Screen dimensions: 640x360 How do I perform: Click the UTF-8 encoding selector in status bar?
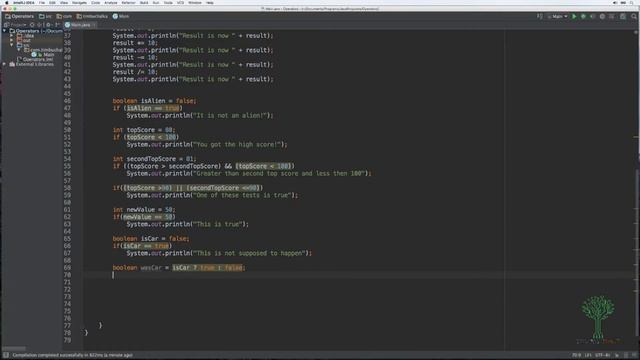click(x=603, y=355)
